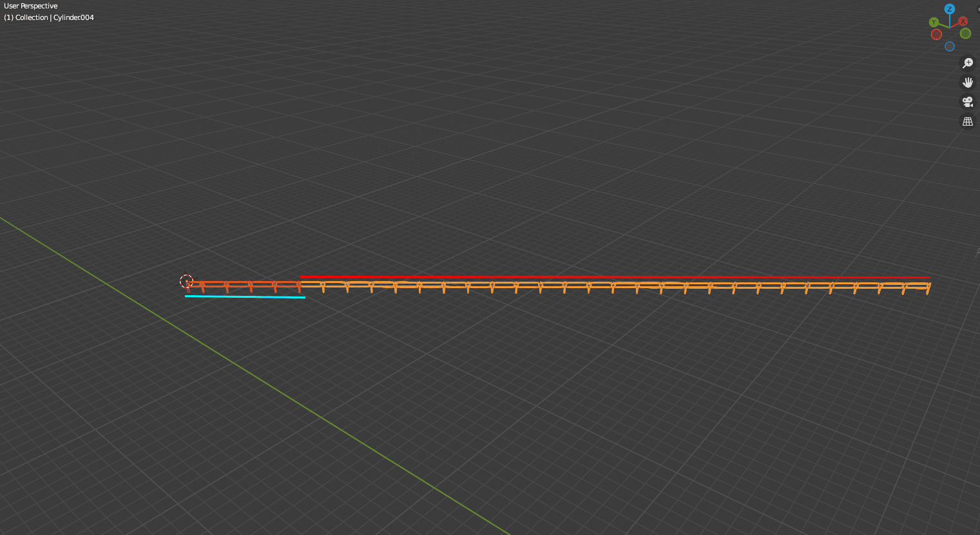
Task: Click where dark and light fence segments meet
Action: (300, 285)
